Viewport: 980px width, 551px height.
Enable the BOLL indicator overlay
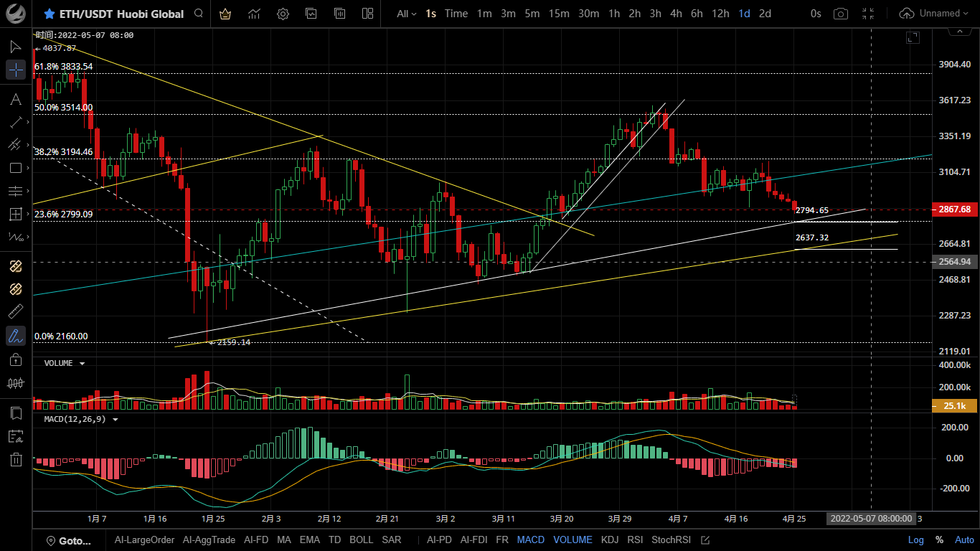coord(361,540)
